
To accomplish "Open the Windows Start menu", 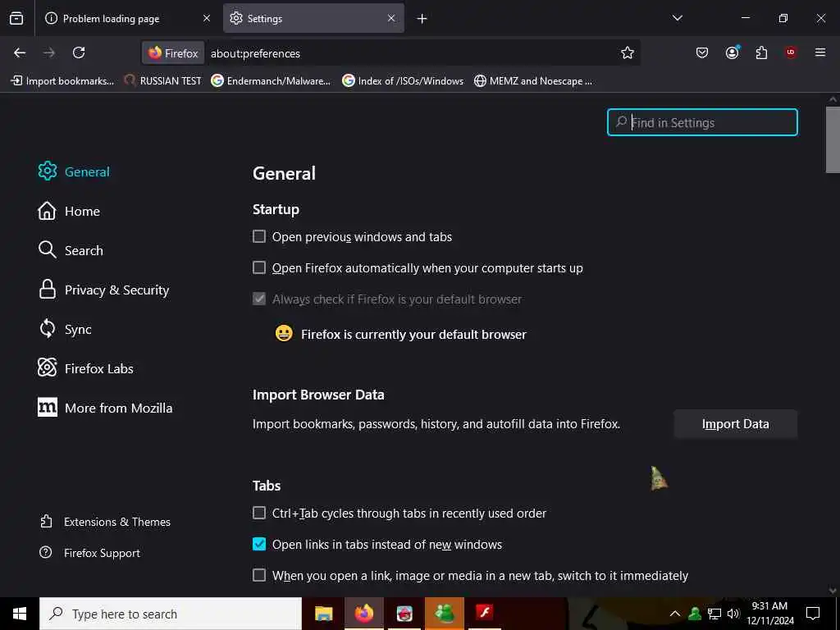I will coord(20,614).
